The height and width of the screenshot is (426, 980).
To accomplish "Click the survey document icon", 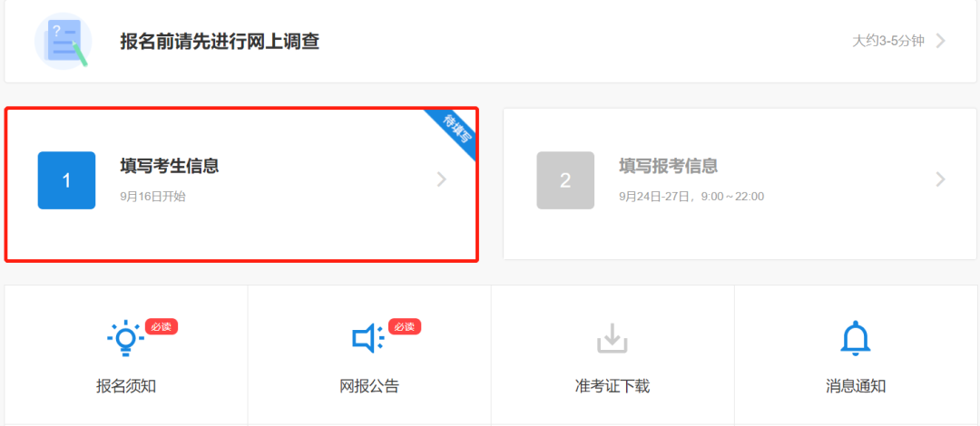I will pyautogui.click(x=64, y=41).
